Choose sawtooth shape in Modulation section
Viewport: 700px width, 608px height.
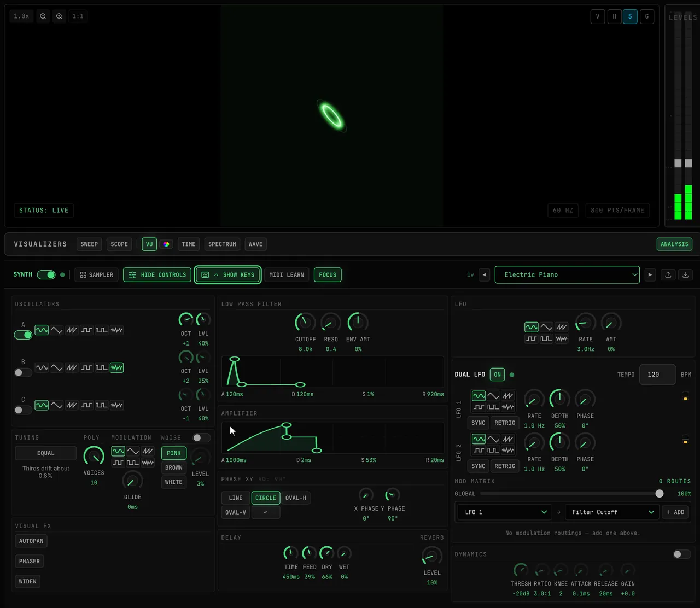coord(148,451)
